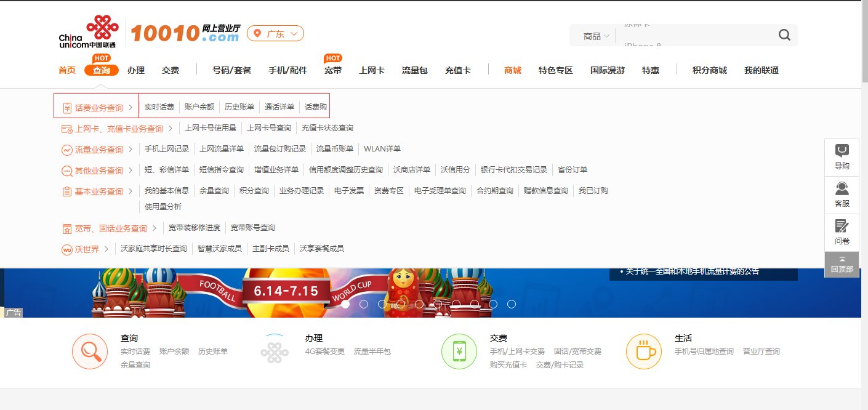Click the orange 查询 magnifying glass icon
Viewport: 868px width, 410px height.
[90, 351]
